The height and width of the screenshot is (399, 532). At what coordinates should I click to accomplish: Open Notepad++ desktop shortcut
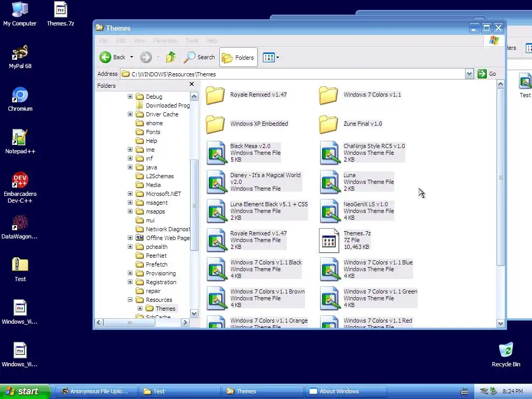(20, 142)
